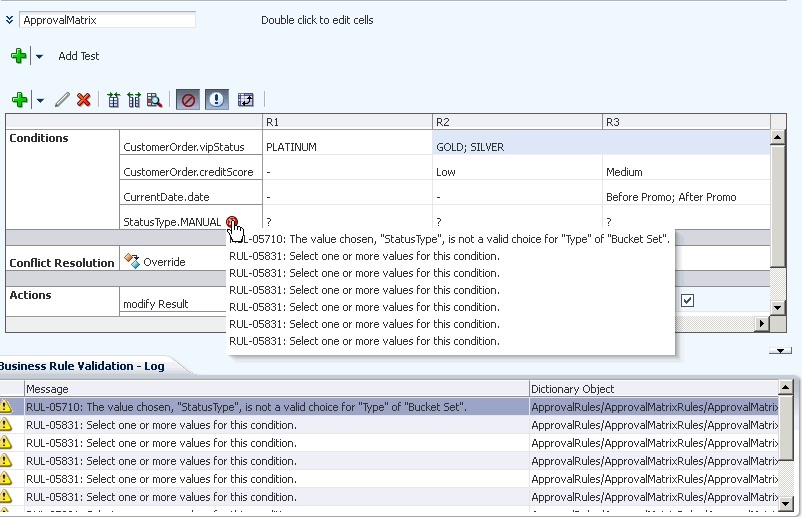Click the switch rows to columns icon
This screenshot has width=802, height=517.
click(x=246, y=100)
